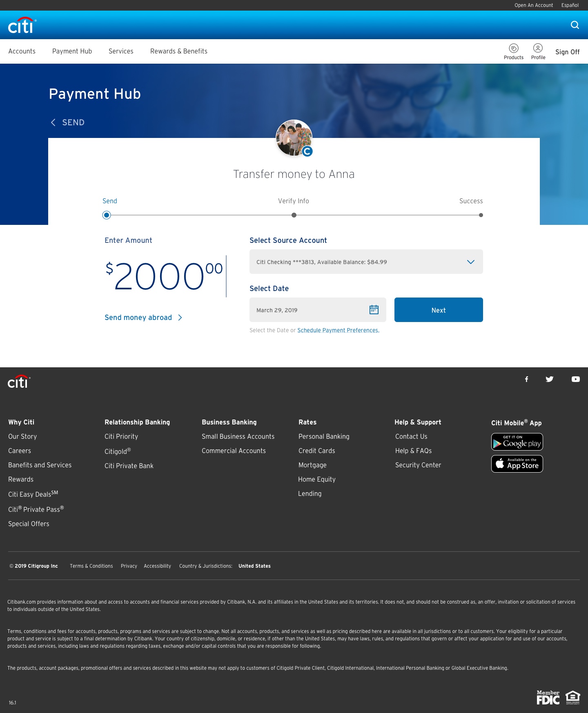Click Send money abroad link
Image resolution: width=588 pixels, height=713 pixels.
[x=138, y=318]
